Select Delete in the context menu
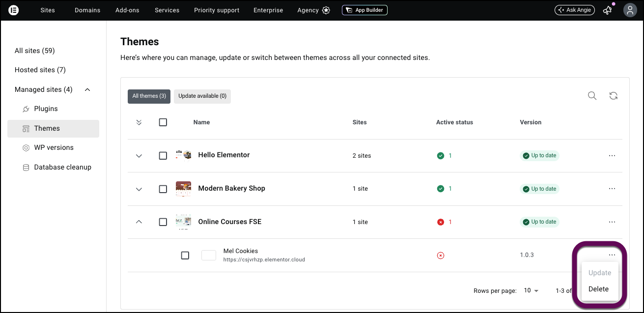This screenshot has height=313, width=644. pyautogui.click(x=599, y=289)
